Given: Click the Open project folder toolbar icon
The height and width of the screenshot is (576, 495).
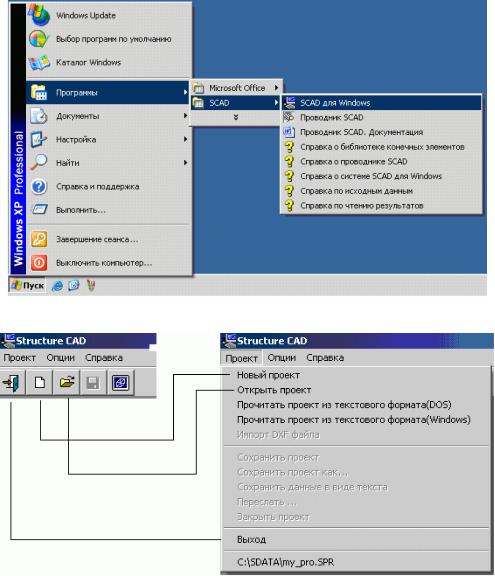Looking at the screenshot, I should (x=67, y=383).
